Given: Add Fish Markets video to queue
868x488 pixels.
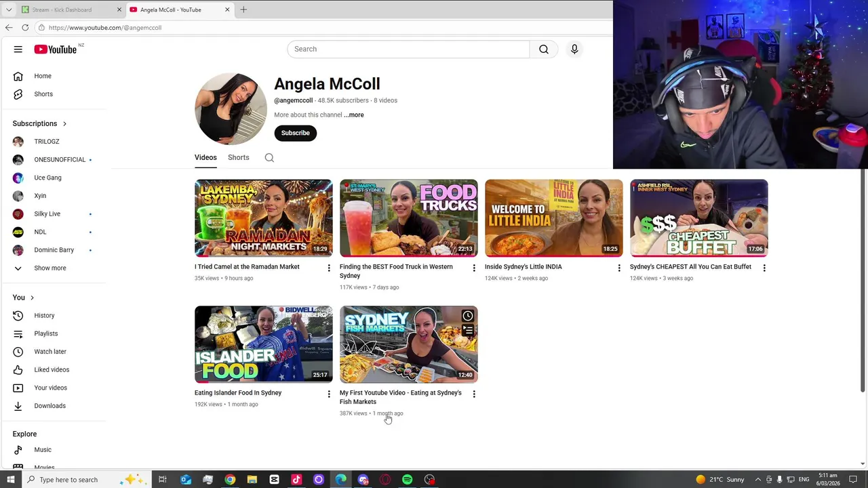Looking at the screenshot, I should pos(468,331).
